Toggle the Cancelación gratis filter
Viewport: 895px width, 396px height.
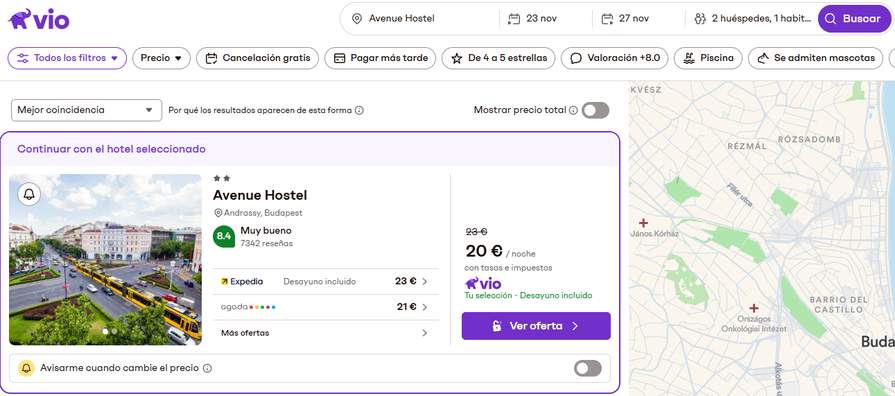click(x=257, y=58)
